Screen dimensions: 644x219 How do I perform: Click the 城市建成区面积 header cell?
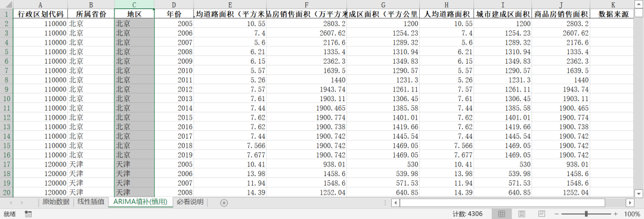[x=503, y=14]
